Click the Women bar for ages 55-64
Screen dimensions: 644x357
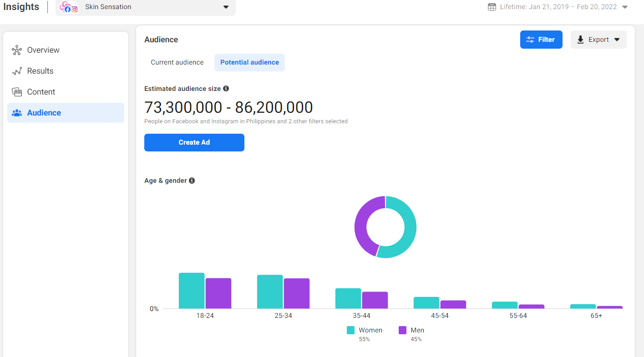(x=505, y=305)
